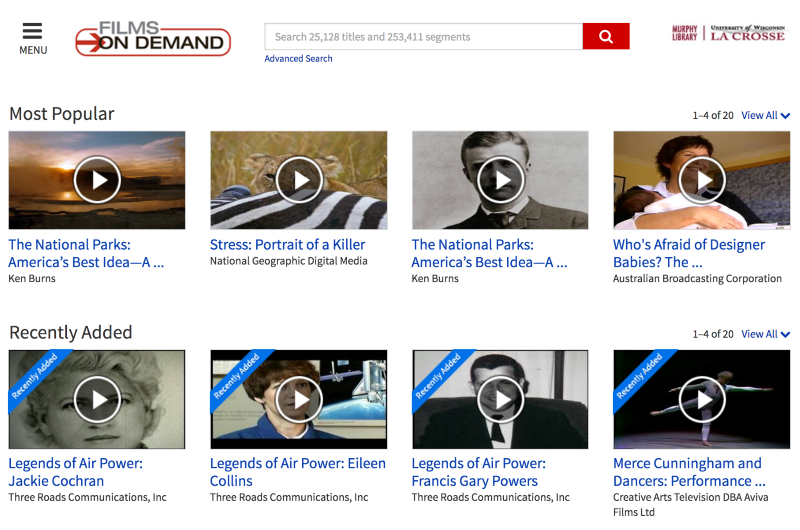Image resolution: width=800 pixels, height=530 pixels.
Task: Play the Francis Gary Powers video
Action: (x=501, y=399)
